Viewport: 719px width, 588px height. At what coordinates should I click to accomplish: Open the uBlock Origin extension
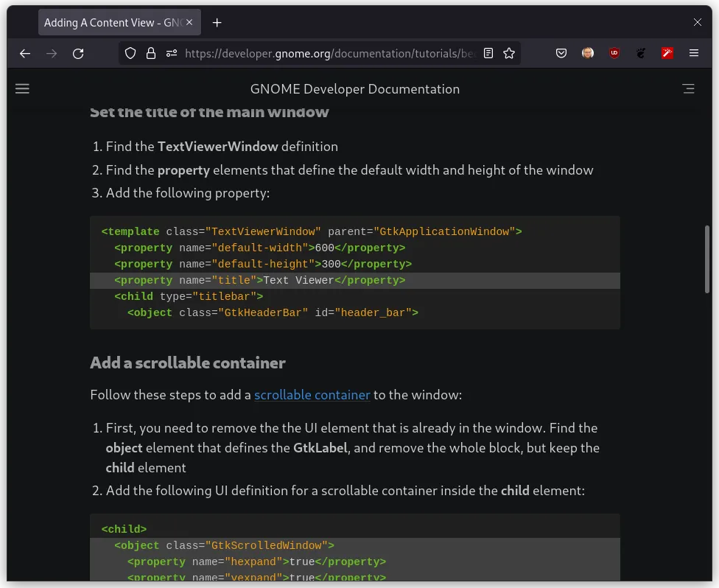pyautogui.click(x=614, y=53)
